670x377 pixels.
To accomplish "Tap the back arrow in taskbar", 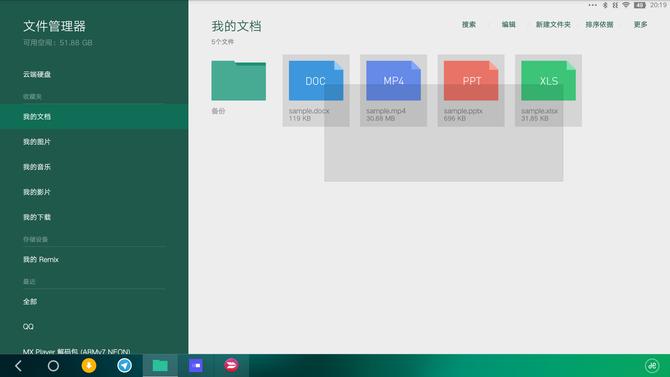I will [x=18, y=366].
